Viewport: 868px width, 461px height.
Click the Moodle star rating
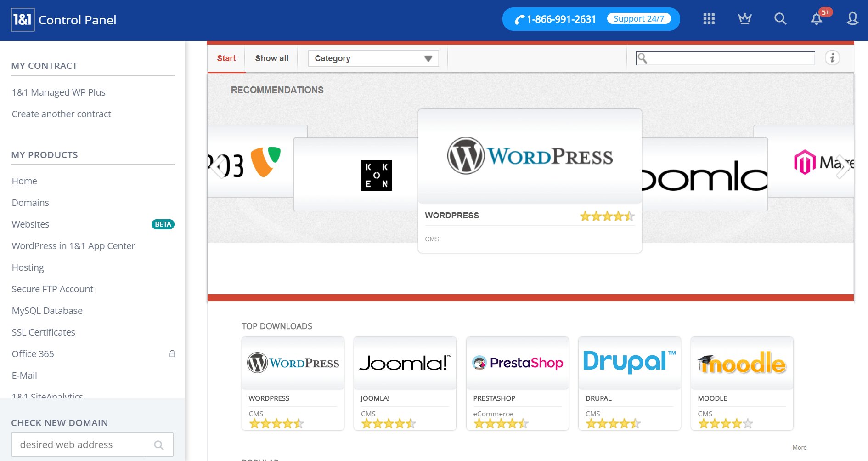[x=726, y=423]
